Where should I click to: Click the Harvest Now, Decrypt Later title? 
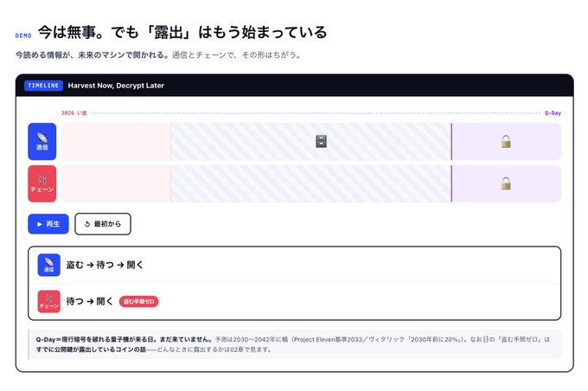(116, 86)
